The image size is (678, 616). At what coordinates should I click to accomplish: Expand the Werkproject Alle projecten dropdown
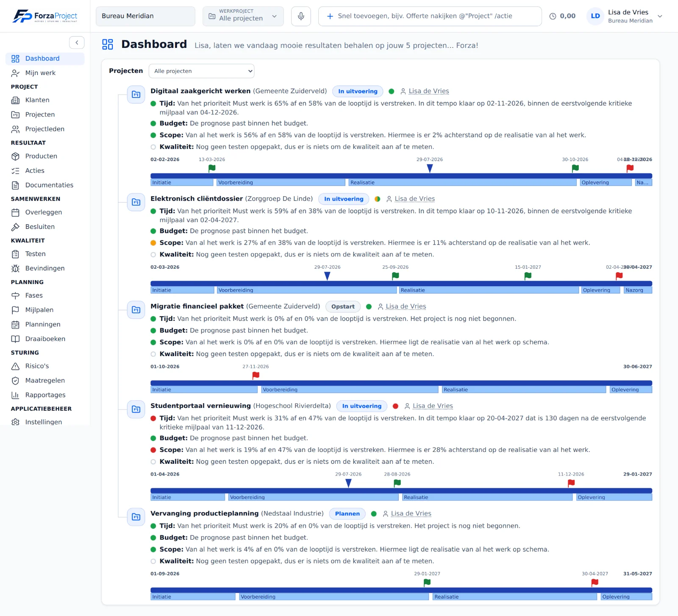[243, 16]
